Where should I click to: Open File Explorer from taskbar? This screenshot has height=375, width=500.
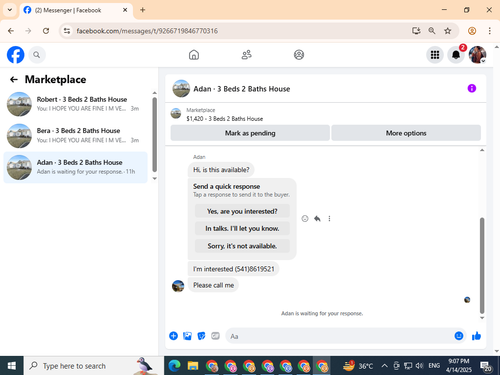[193, 366]
